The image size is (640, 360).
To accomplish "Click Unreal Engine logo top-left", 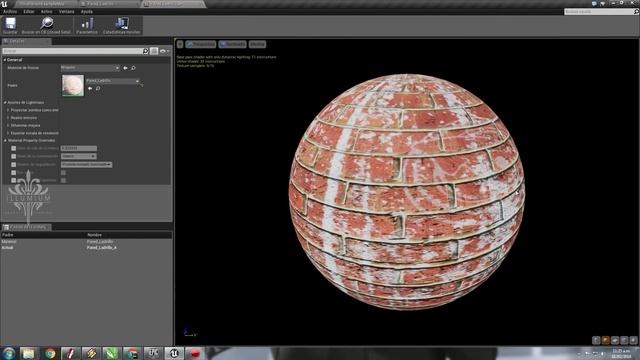I will [4, 4].
